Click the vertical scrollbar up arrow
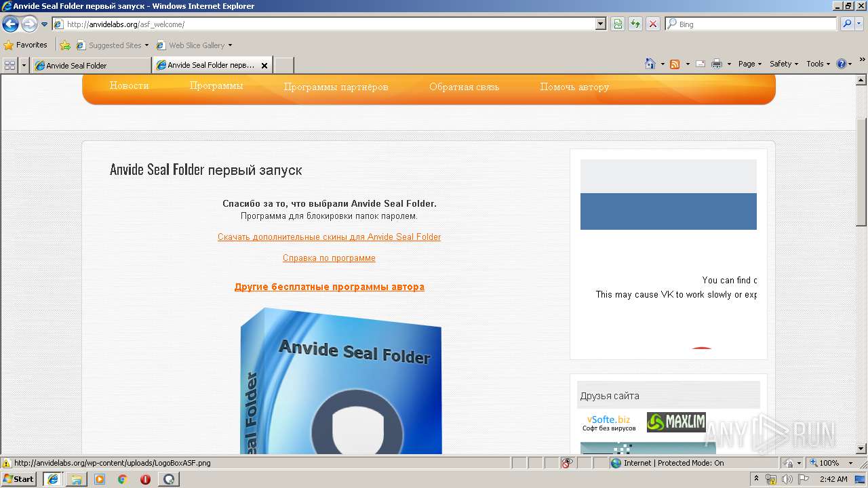 (x=862, y=79)
